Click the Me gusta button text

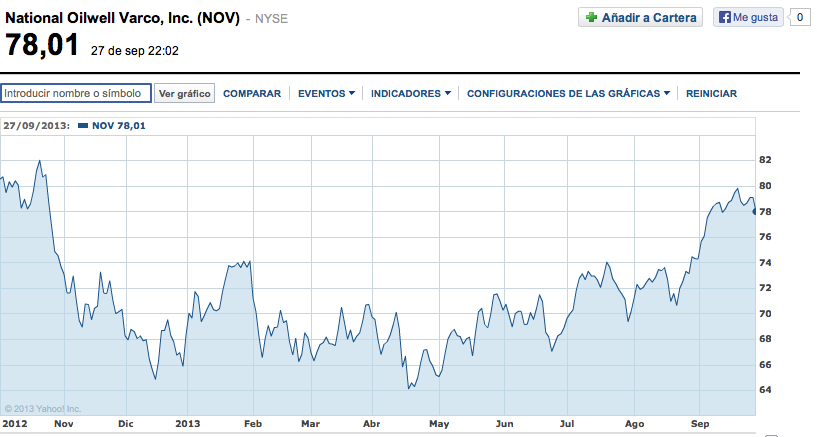[755, 17]
